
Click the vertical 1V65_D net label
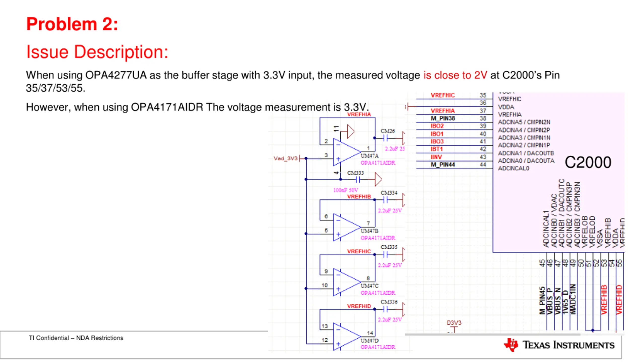coord(565,302)
